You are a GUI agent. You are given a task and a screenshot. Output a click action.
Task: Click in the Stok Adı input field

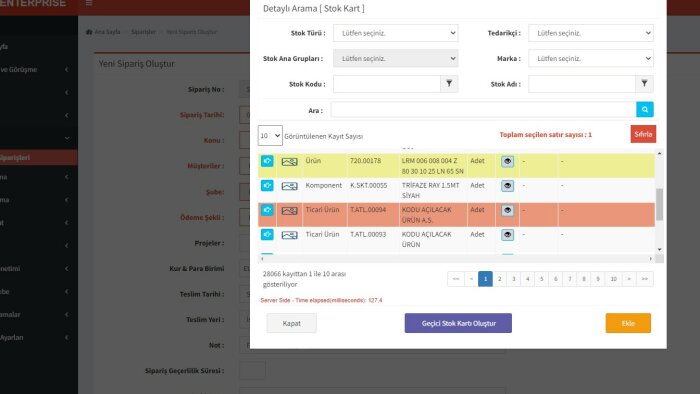[x=582, y=84]
